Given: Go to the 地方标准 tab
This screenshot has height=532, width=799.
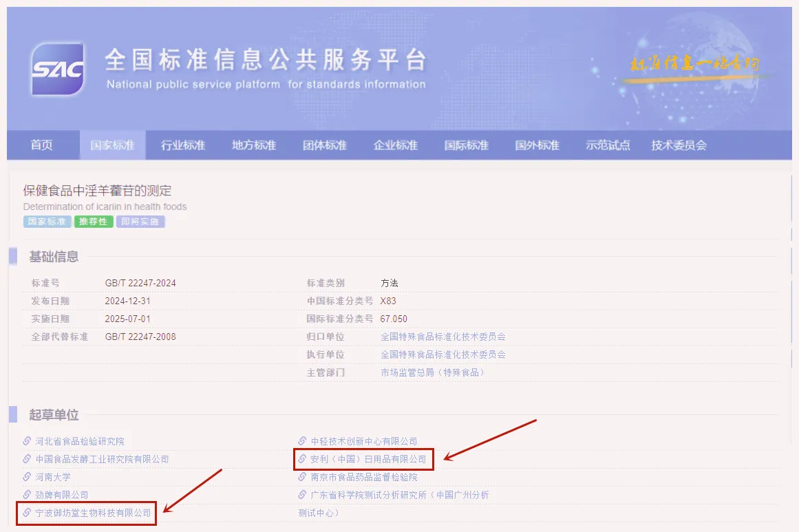Looking at the screenshot, I should pos(254,145).
